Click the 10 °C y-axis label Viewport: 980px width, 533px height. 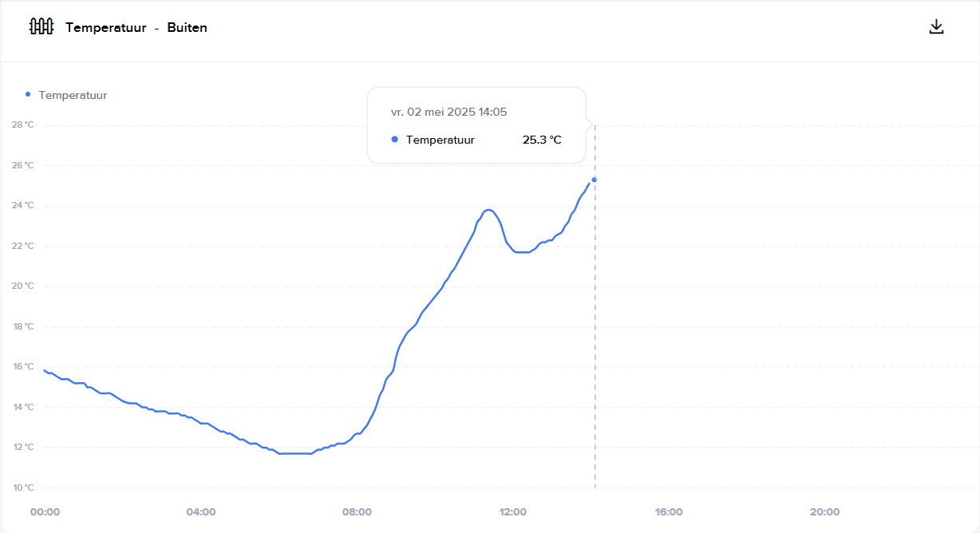pos(22,488)
